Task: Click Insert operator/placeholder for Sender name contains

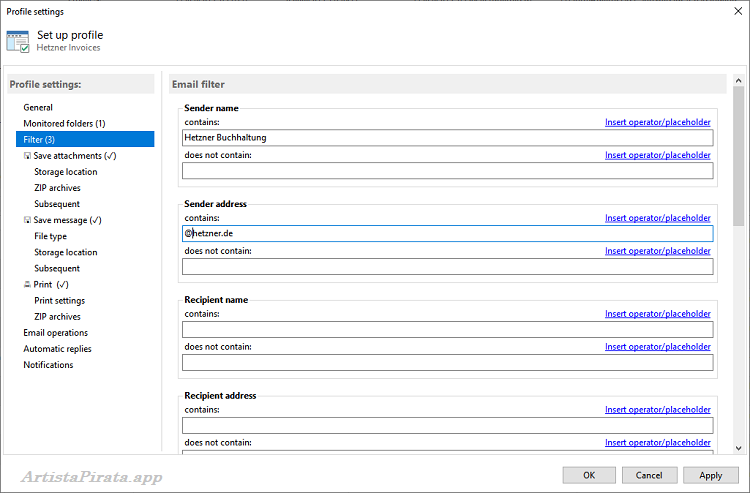Action: click(657, 122)
